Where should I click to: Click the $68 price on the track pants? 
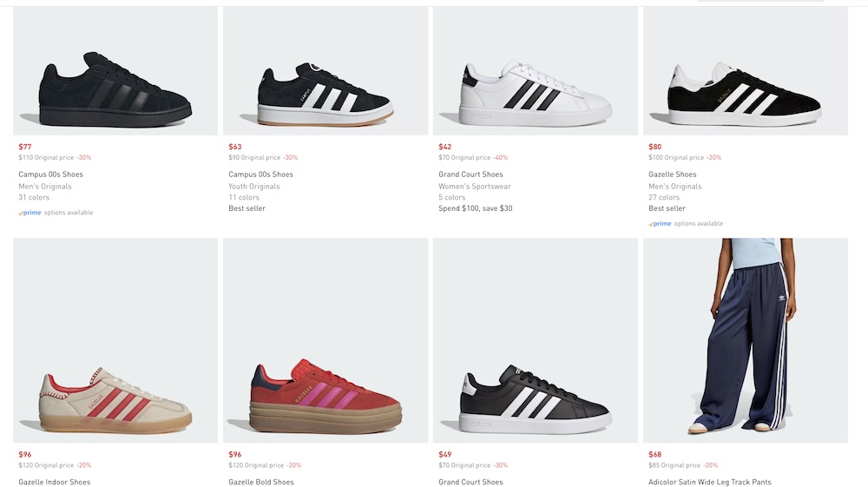[x=654, y=455]
